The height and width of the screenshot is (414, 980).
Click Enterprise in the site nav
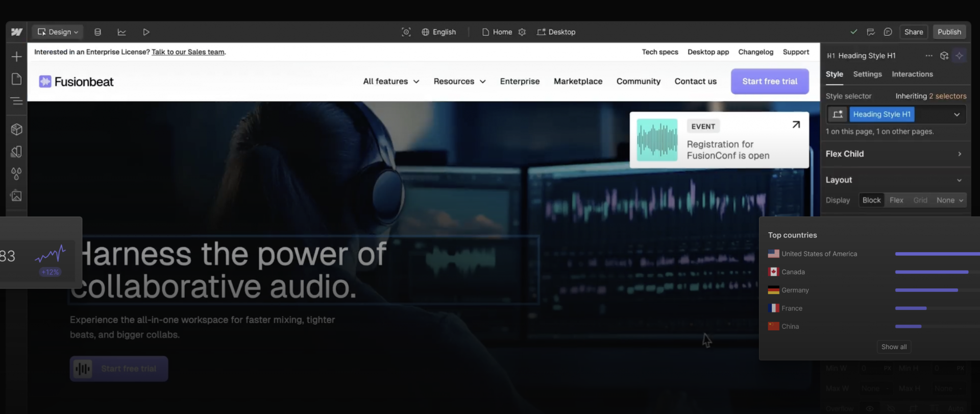pyautogui.click(x=520, y=82)
